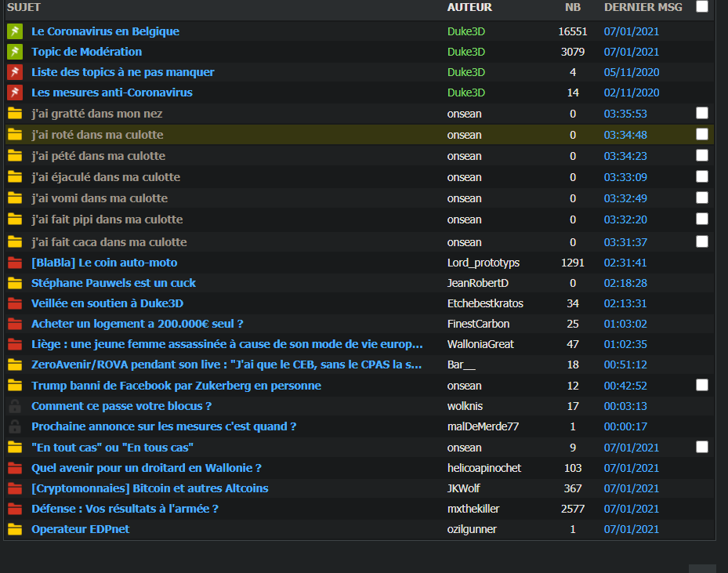Check the box for j'ai gratté dans mon nez
Screen dimensions: 728x573
(x=702, y=114)
